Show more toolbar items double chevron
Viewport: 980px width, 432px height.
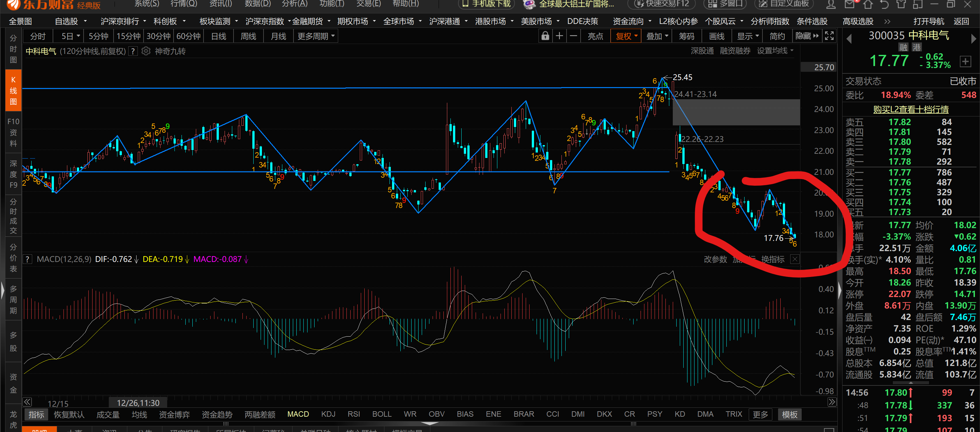click(x=887, y=21)
